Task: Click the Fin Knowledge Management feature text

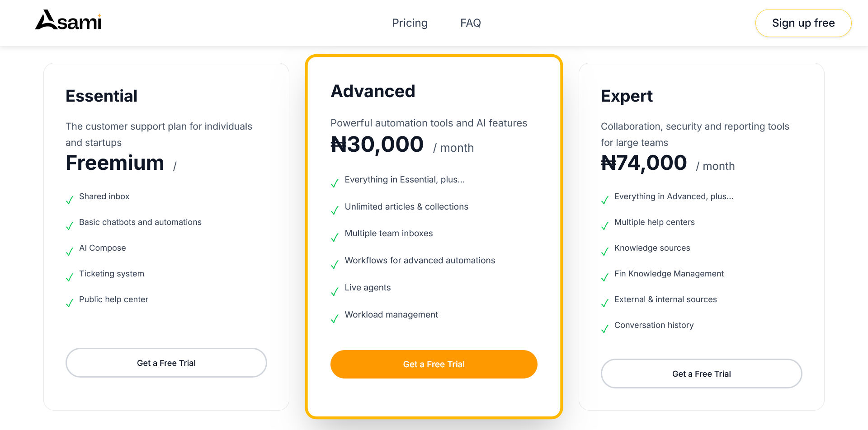Action: click(669, 274)
